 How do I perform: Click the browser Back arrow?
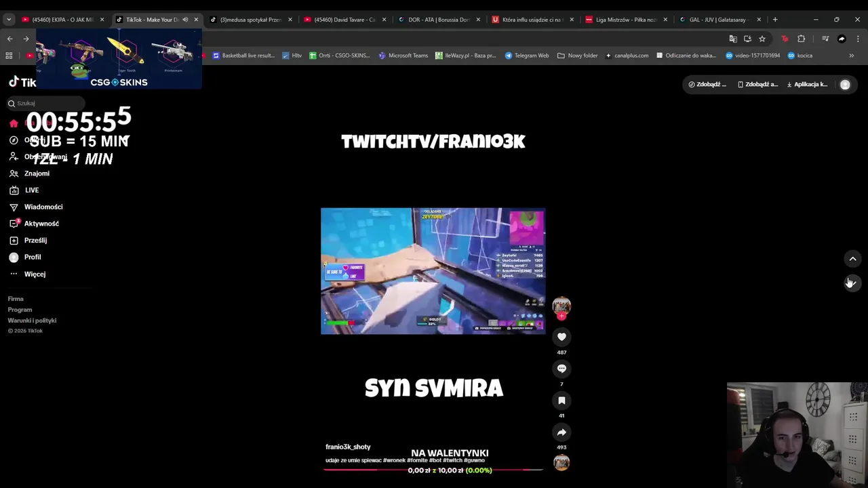point(9,39)
